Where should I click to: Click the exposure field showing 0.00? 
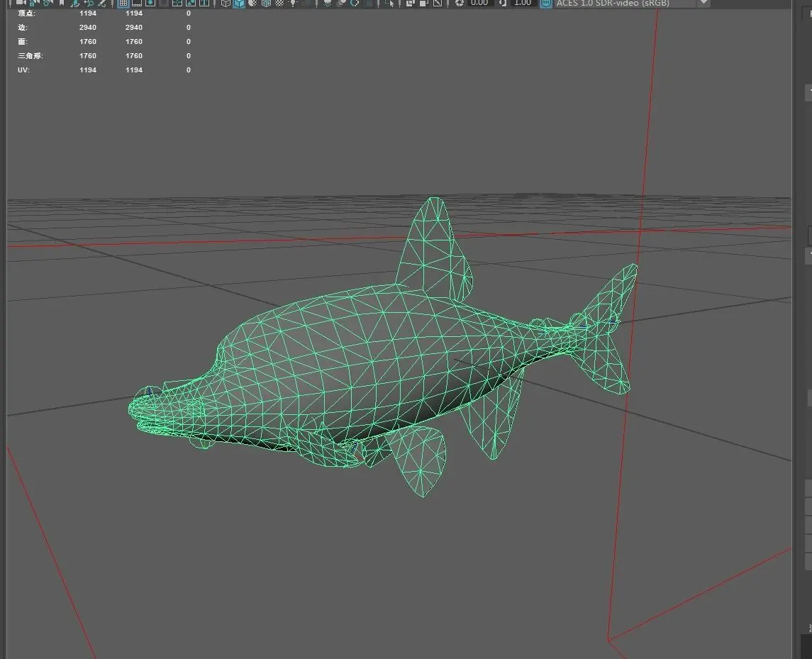[x=480, y=3]
